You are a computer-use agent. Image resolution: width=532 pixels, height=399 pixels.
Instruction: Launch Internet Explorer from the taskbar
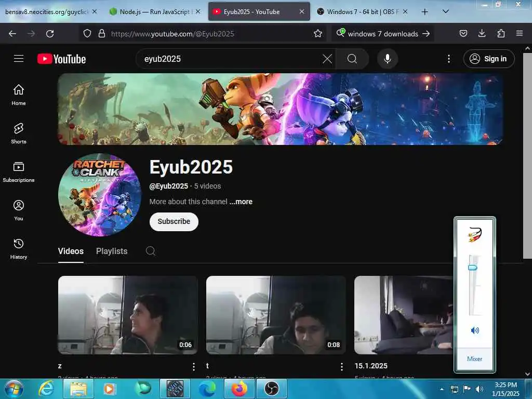pyautogui.click(x=46, y=389)
